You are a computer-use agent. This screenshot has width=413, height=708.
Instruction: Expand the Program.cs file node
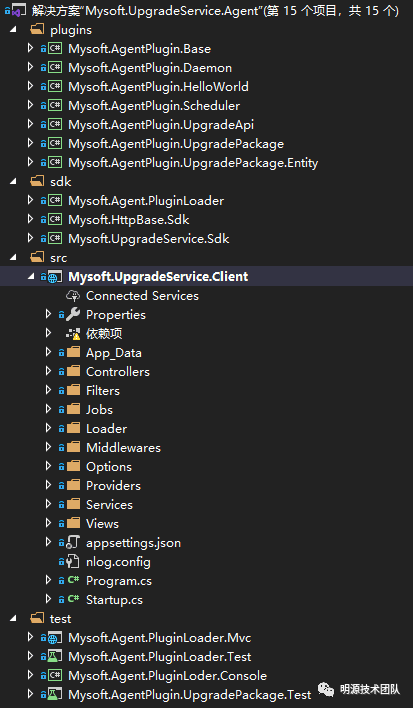click(x=48, y=580)
